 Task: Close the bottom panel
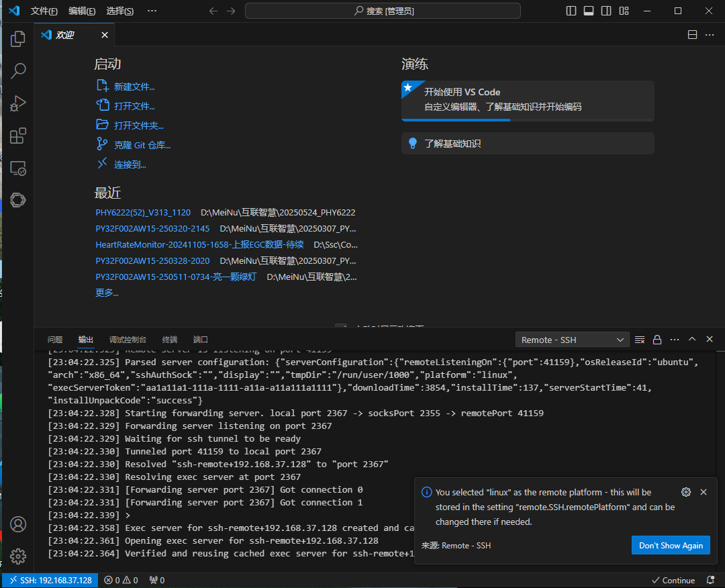(x=710, y=339)
